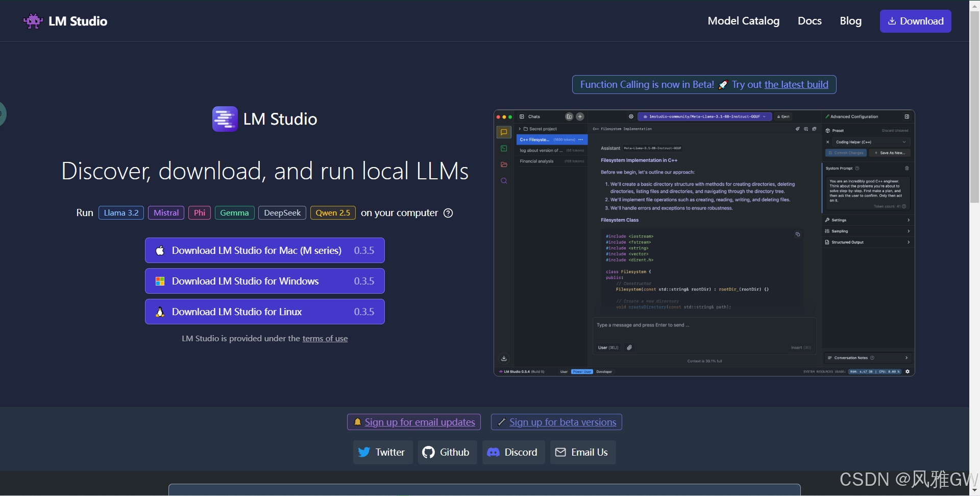Expand Conversation Notes

coord(867,358)
